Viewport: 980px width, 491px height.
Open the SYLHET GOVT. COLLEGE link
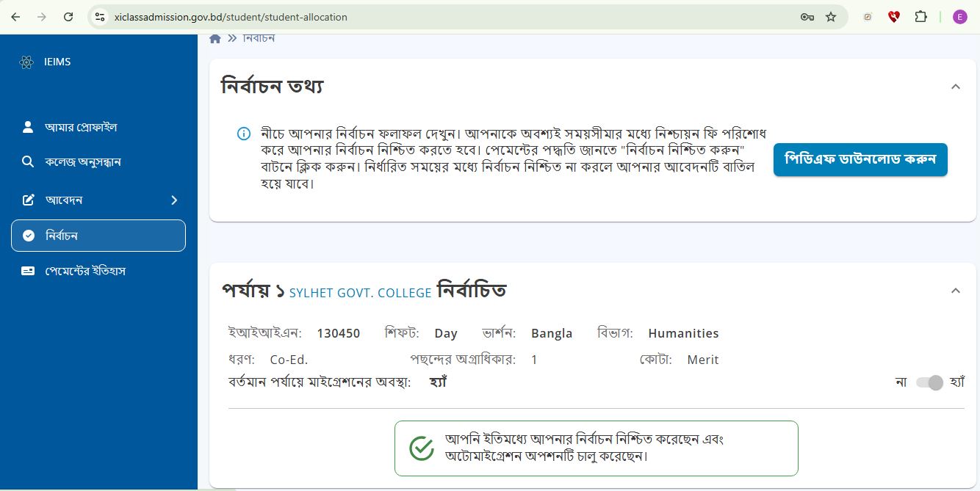pyautogui.click(x=360, y=293)
